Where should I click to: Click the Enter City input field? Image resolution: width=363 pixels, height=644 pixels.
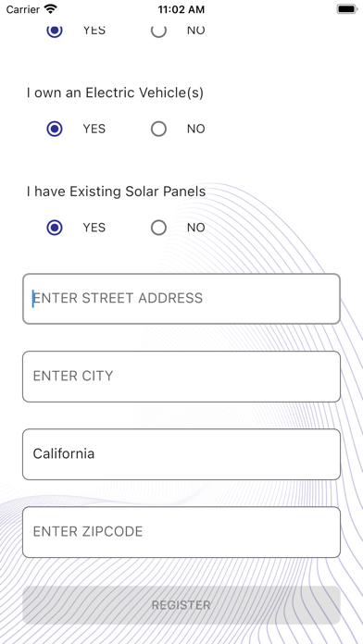[181, 377]
